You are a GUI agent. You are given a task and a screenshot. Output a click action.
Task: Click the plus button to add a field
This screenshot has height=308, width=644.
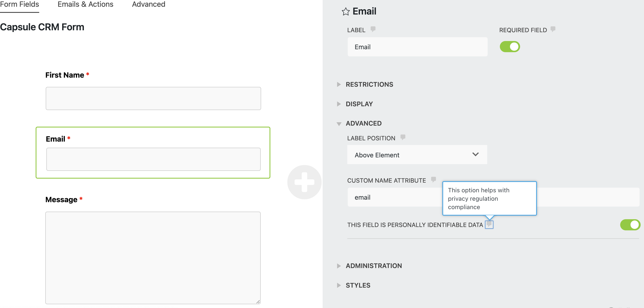(x=305, y=182)
